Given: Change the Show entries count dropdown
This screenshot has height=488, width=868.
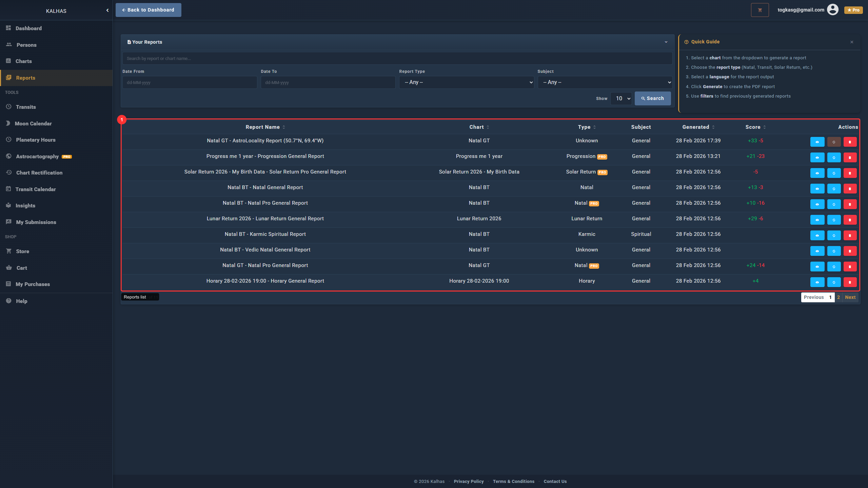Looking at the screenshot, I should 621,99.
